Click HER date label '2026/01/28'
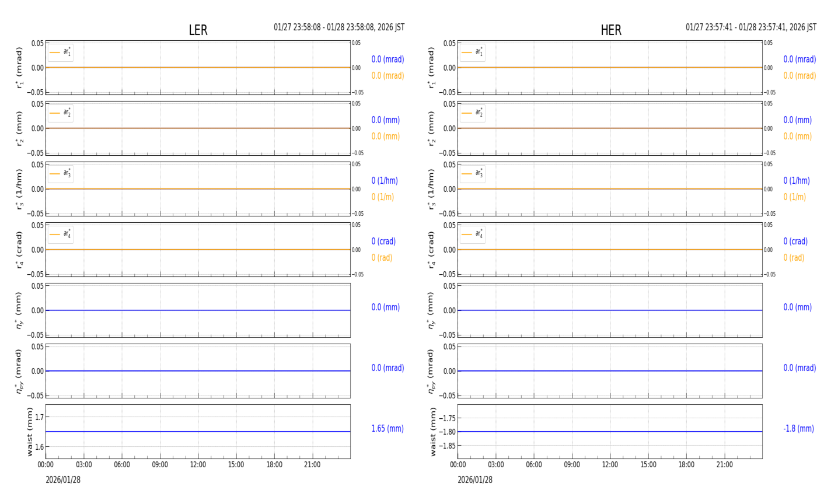Screen dimensions: 824x504 (475, 480)
